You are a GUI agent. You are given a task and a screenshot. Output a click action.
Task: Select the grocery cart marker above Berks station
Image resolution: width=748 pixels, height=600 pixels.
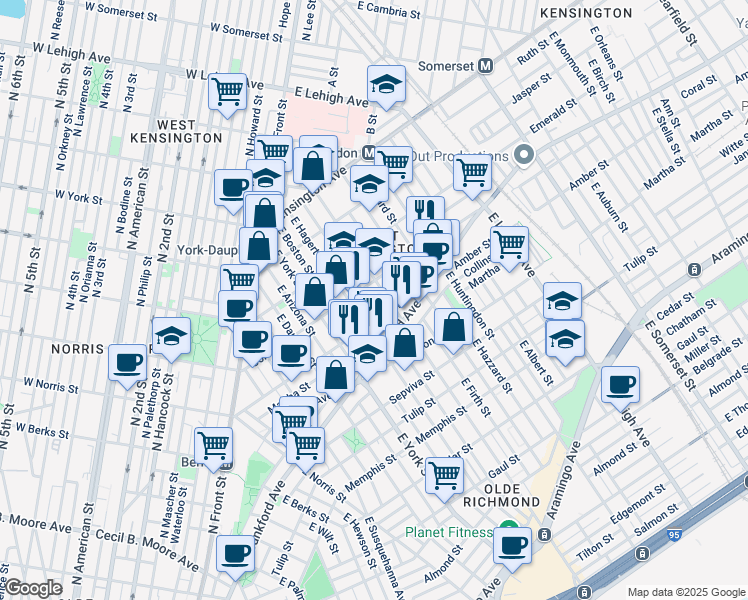pos(214,446)
